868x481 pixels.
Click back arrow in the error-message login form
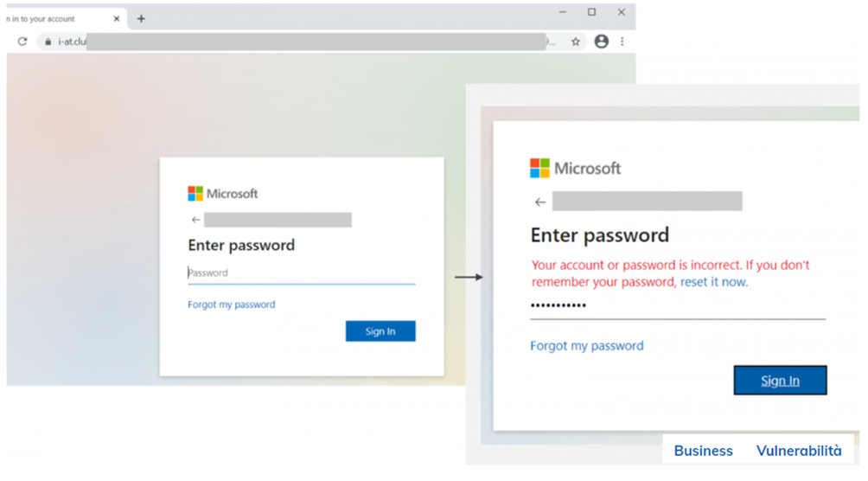tap(540, 202)
